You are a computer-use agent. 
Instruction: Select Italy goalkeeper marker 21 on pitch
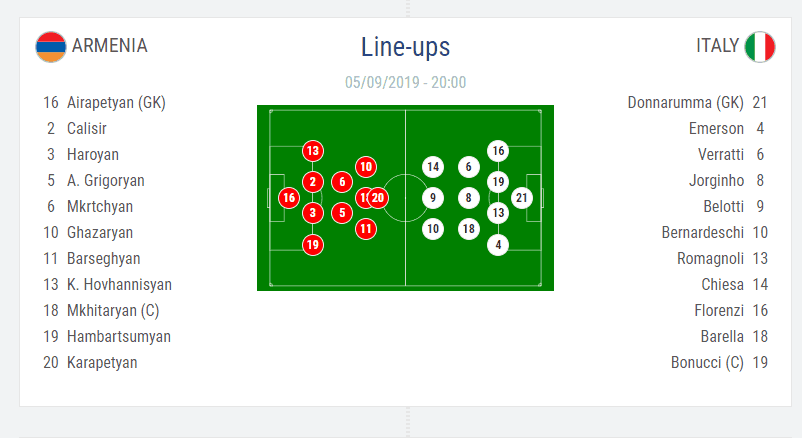click(522, 198)
